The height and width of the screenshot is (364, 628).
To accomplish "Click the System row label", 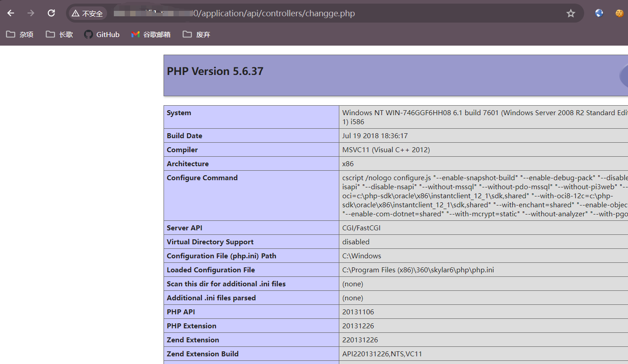I will (x=179, y=113).
